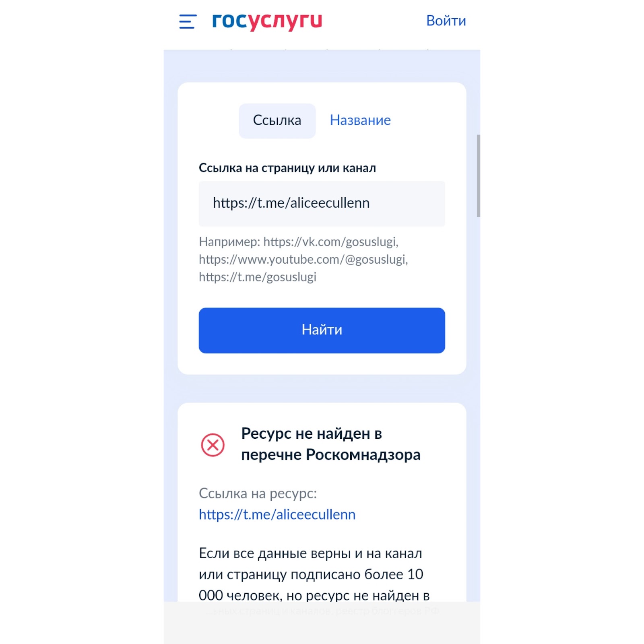The height and width of the screenshot is (644, 644).
Task: Focus the page or channel URL field
Action: [322, 204]
